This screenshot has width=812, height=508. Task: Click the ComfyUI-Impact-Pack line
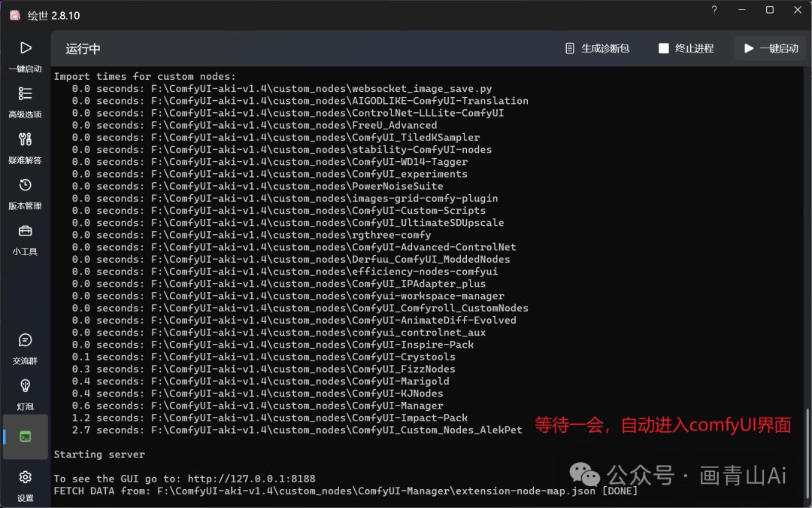pos(269,417)
